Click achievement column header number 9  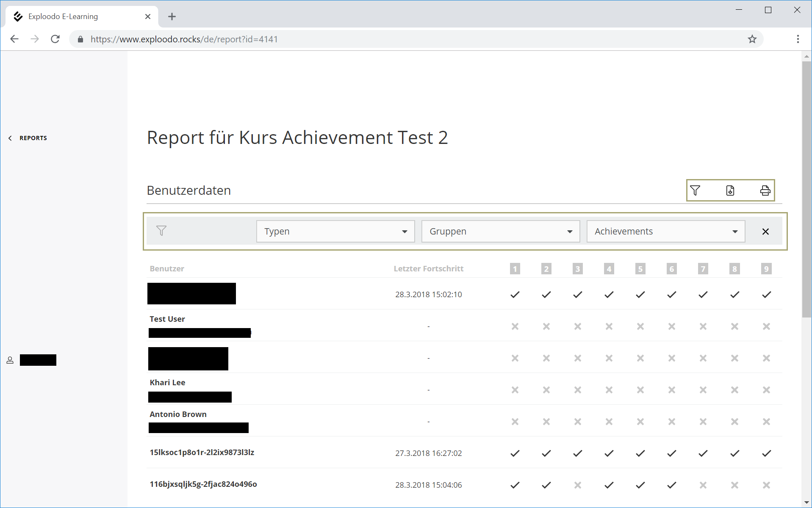coord(766,269)
